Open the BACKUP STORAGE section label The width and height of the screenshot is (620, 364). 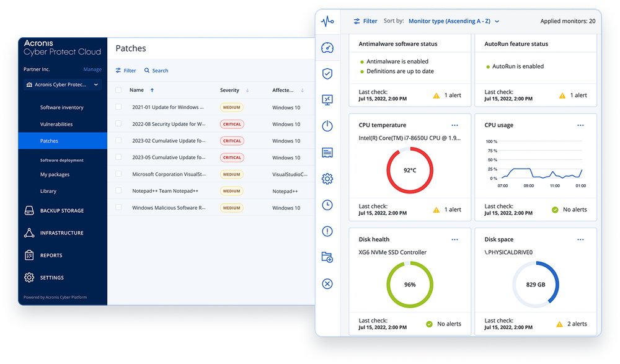point(62,211)
